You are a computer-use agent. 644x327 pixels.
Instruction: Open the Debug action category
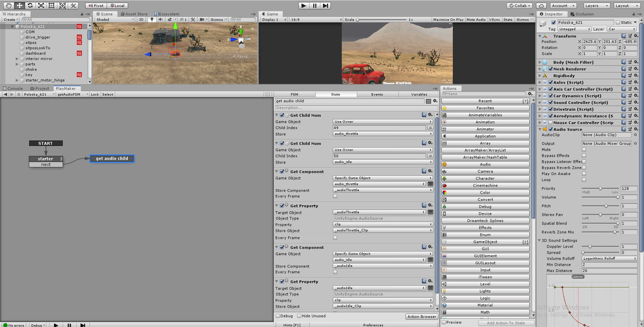[485, 207]
